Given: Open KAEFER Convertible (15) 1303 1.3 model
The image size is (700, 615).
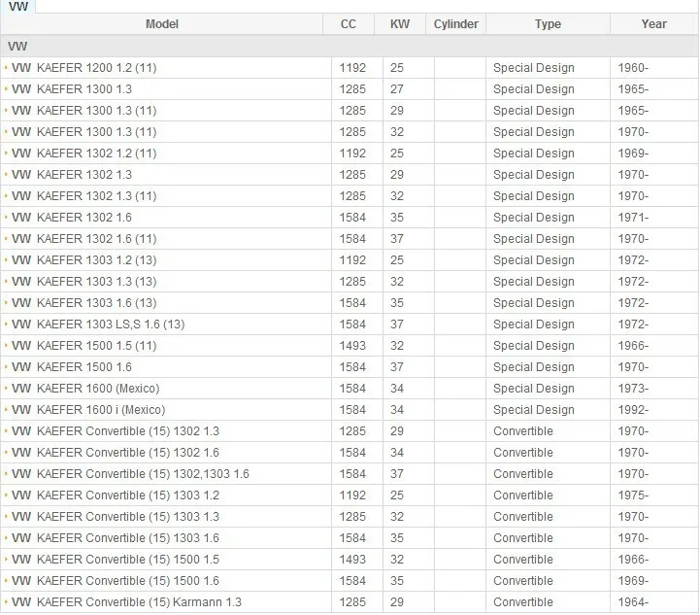Looking at the screenshot, I should point(116,517).
